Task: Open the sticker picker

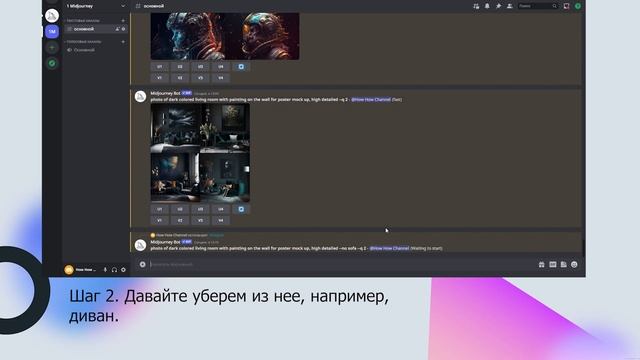Action: [x=564, y=264]
